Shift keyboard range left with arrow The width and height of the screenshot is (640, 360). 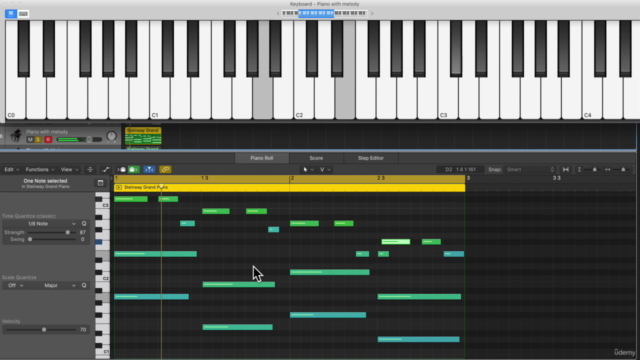[x=278, y=13]
